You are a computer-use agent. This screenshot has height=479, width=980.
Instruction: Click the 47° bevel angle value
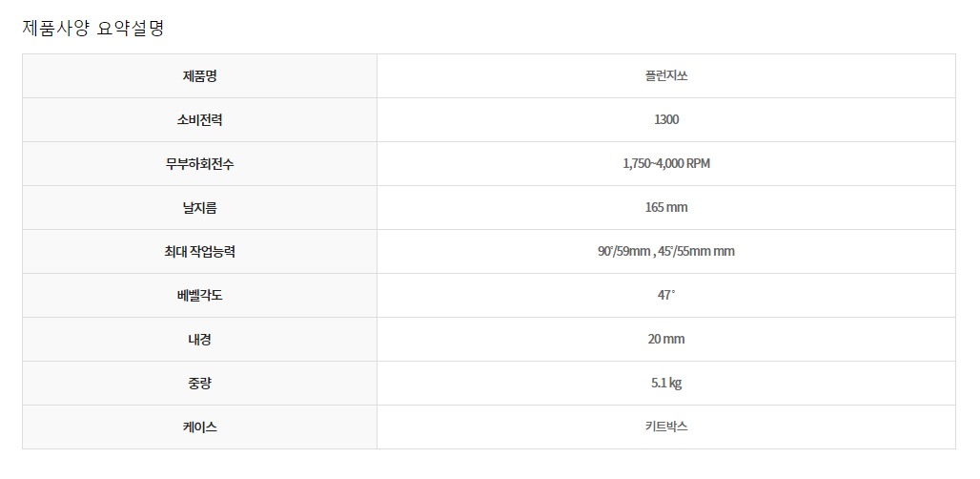click(666, 295)
